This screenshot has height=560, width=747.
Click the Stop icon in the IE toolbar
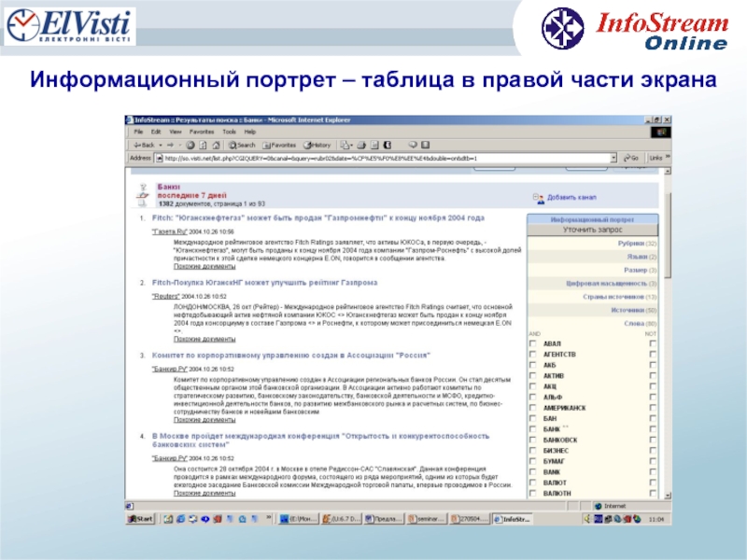pos(190,146)
